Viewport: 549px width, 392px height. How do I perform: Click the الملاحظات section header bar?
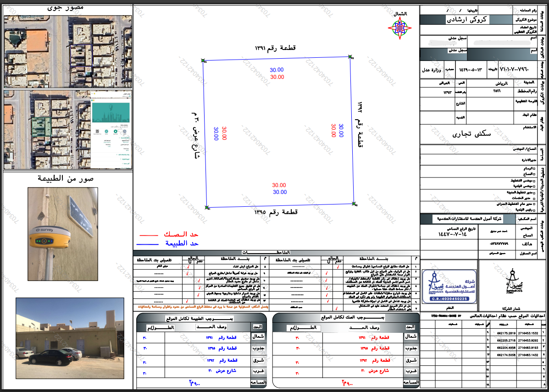276,252
